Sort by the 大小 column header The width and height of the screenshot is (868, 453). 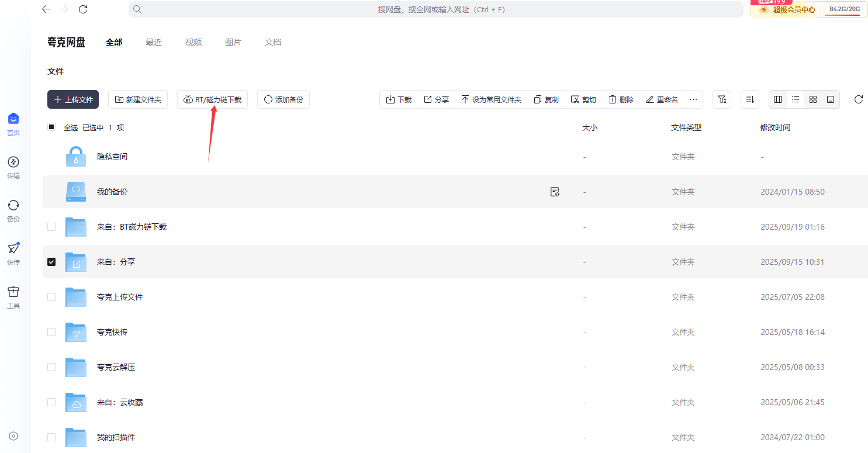pos(590,127)
